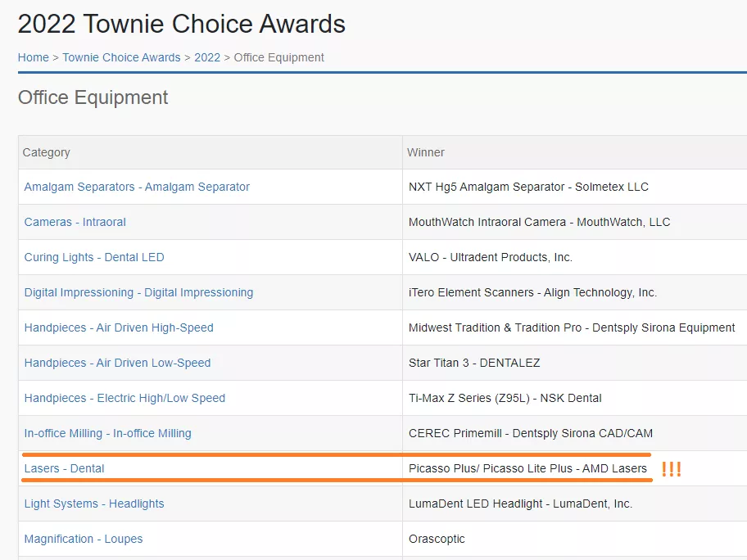Open In-office Milling category link

point(107,433)
